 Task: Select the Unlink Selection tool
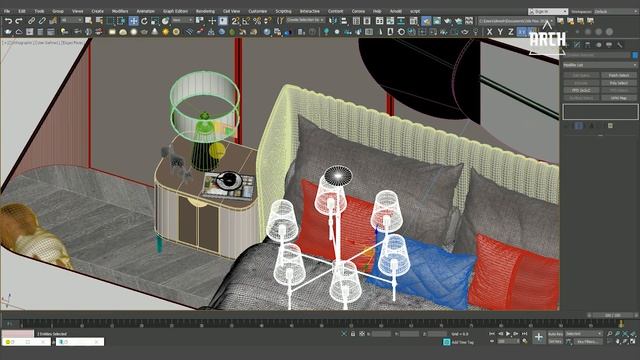coord(42,20)
